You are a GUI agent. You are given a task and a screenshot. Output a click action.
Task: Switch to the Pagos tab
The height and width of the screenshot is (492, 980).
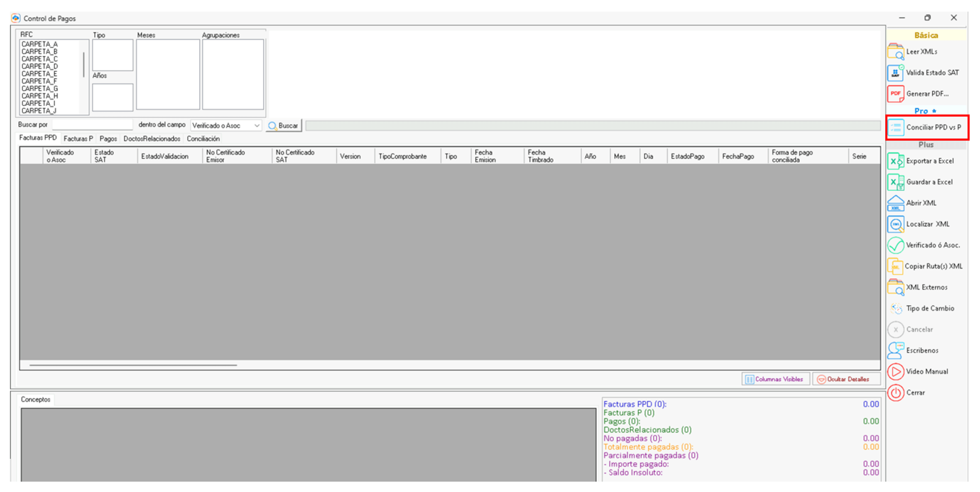click(108, 139)
